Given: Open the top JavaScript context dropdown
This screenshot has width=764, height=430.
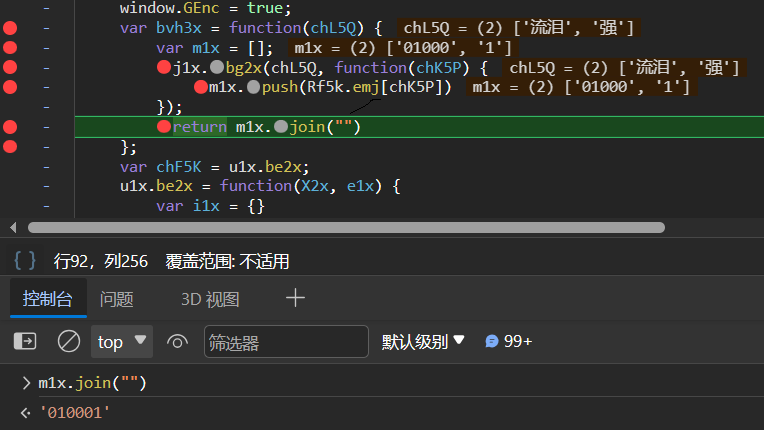Looking at the screenshot, I should 122,342.
